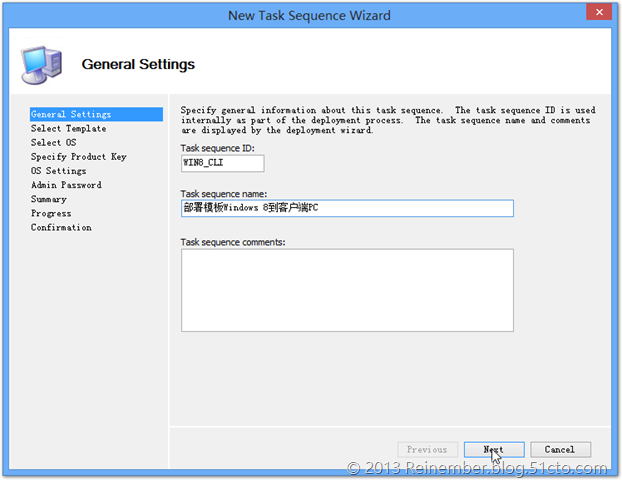Viewport: 622px width, 480px height.
Task: Select the Specify Product Key step
Action: [79, 157]
